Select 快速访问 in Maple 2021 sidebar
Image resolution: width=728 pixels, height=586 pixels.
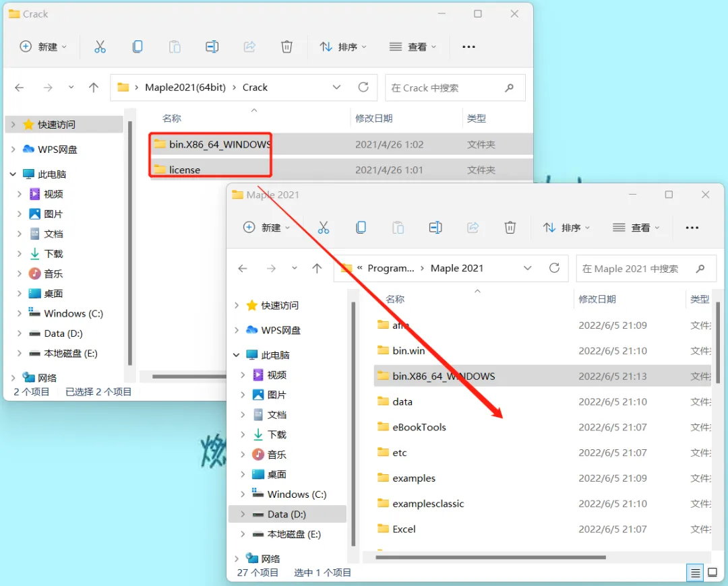[x=280, y=305]
